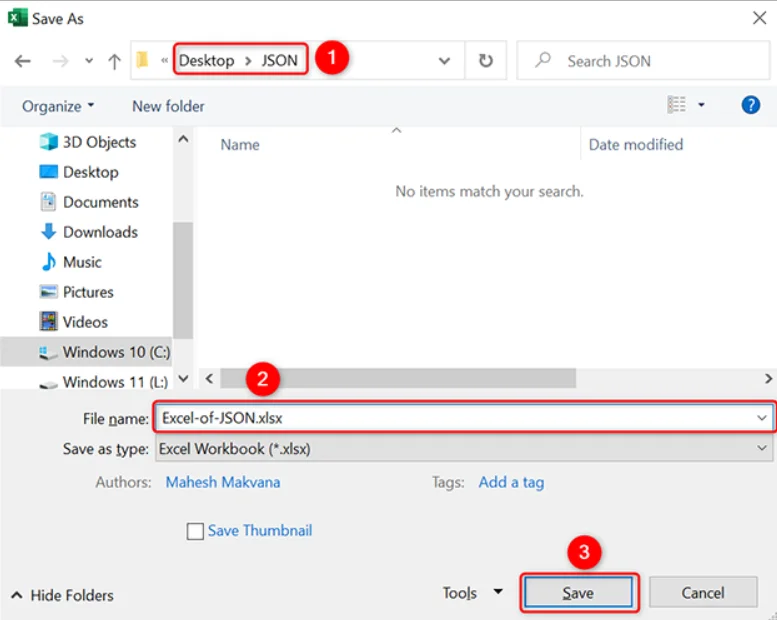Create a New folder
Image resolution: width=777 pixels, height=620 pixels.
[168, 106]
